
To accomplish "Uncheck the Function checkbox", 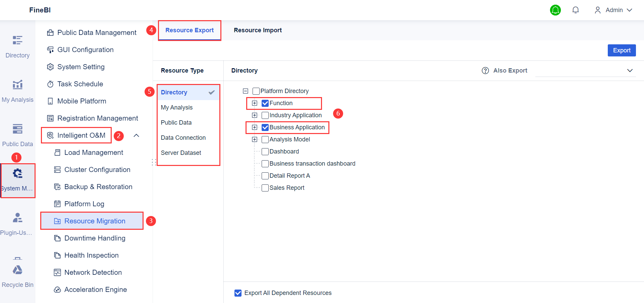I will click(265, 103).
